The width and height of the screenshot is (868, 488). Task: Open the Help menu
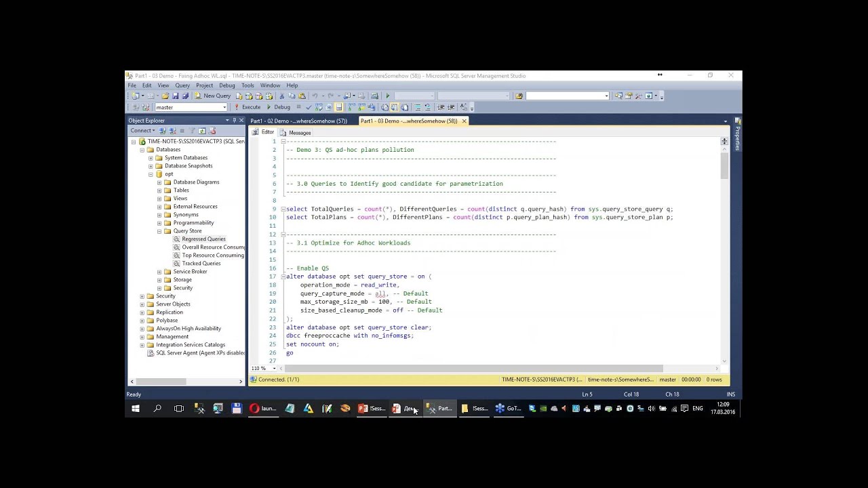click(292, 85)
